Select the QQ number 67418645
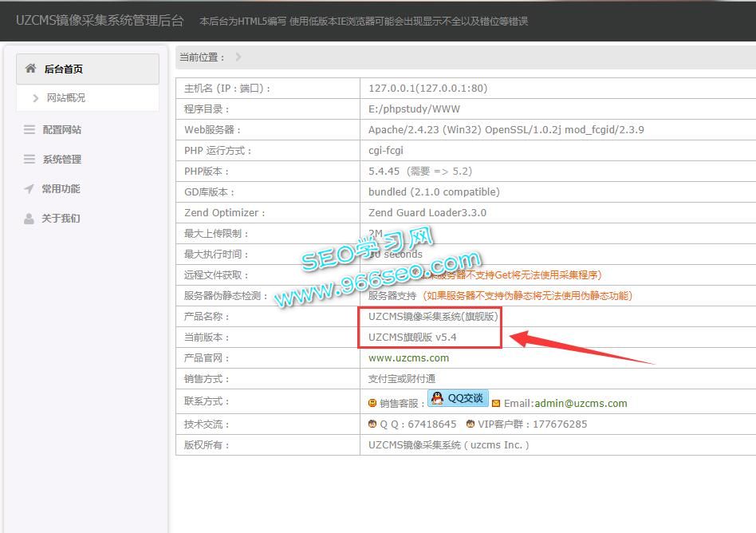The height and width of the screenshot is (533, 756). pyautogui.click(x=432, y=424)
